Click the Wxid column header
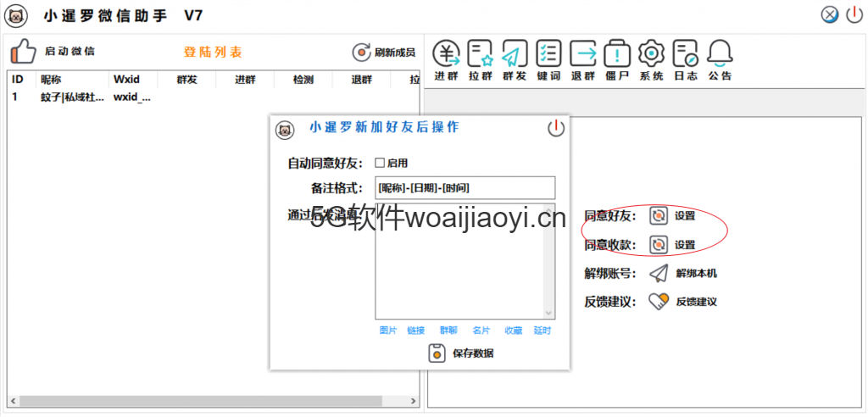 pyautogui.click(x=133, y=79)
